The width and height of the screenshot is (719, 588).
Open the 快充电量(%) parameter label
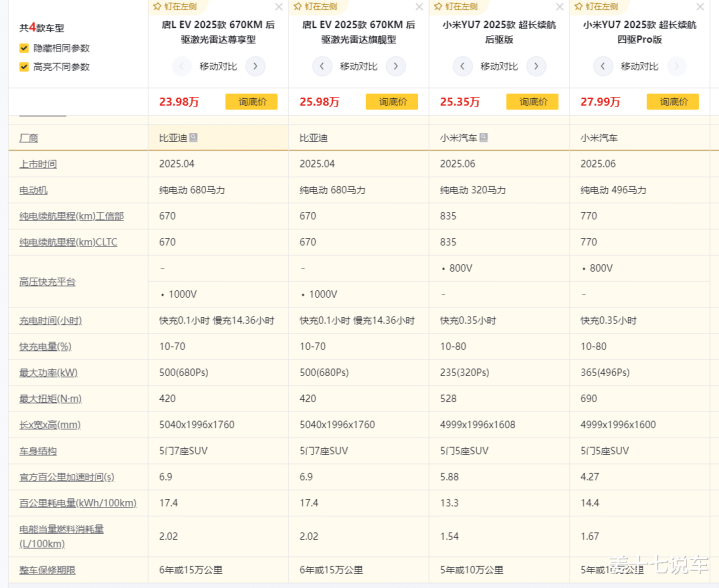tap(45, 347)
